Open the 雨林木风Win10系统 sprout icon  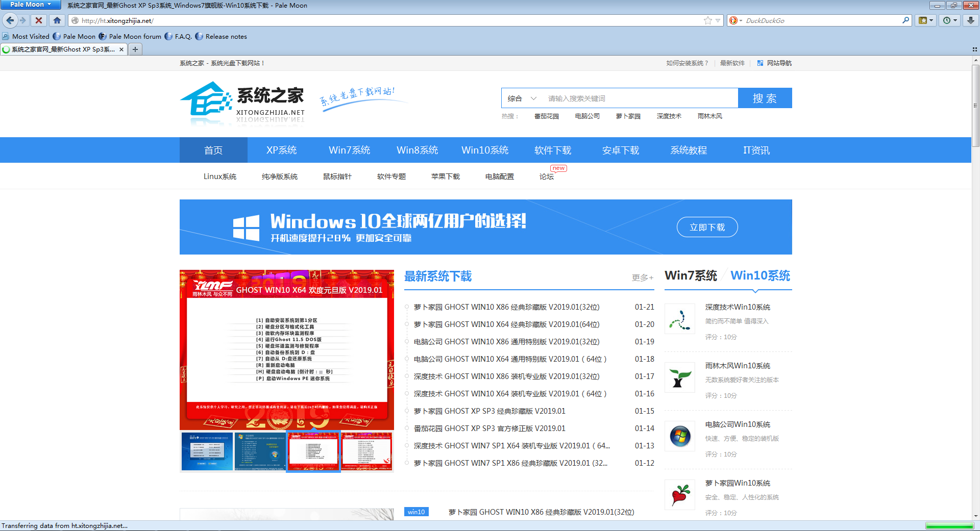[x=680, y=377]
